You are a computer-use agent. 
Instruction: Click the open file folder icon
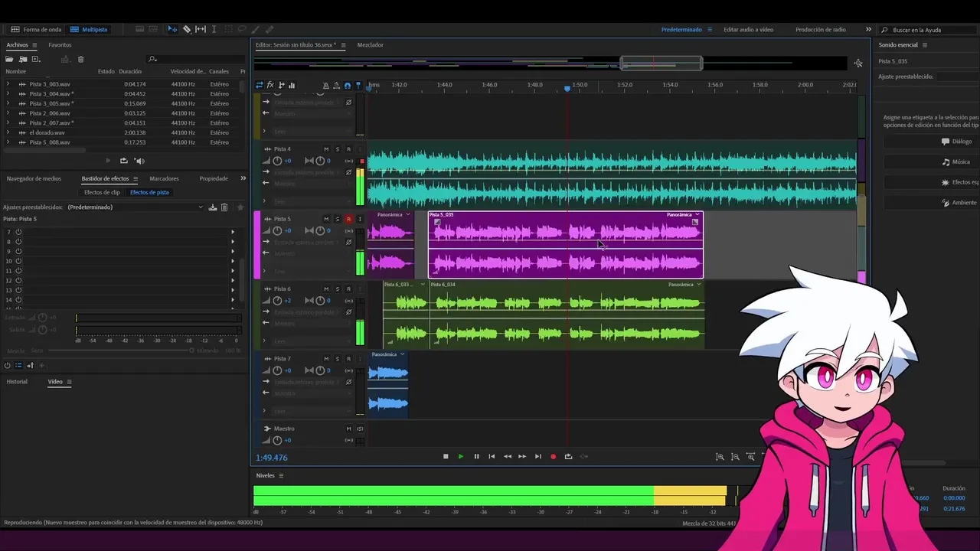coord(10,59)
